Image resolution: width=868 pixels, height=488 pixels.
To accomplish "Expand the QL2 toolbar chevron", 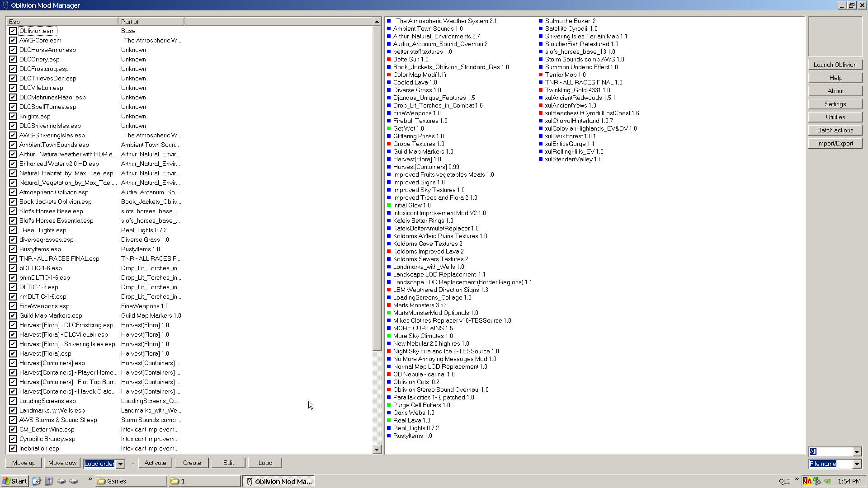I will point(797,479).
